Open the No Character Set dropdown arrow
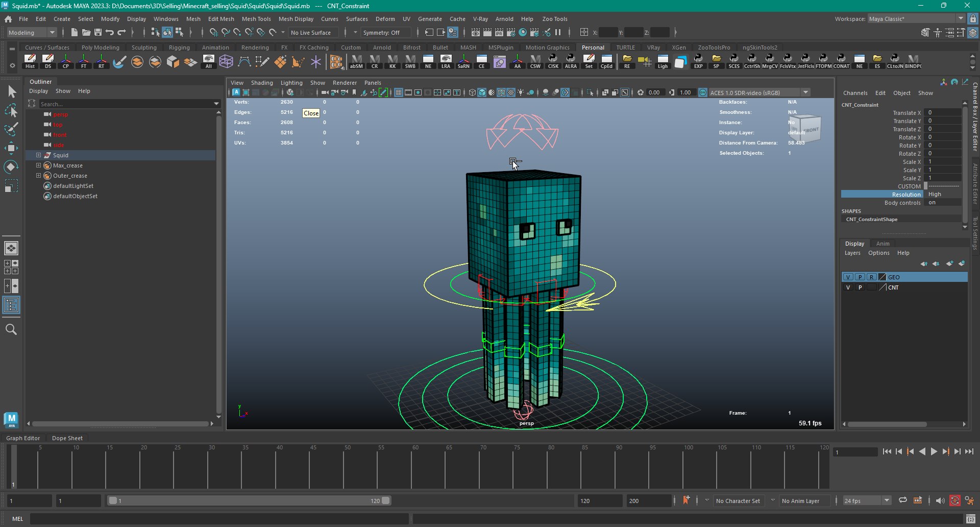The width and height of the screenshot is (980, 527). pos(707,500)
